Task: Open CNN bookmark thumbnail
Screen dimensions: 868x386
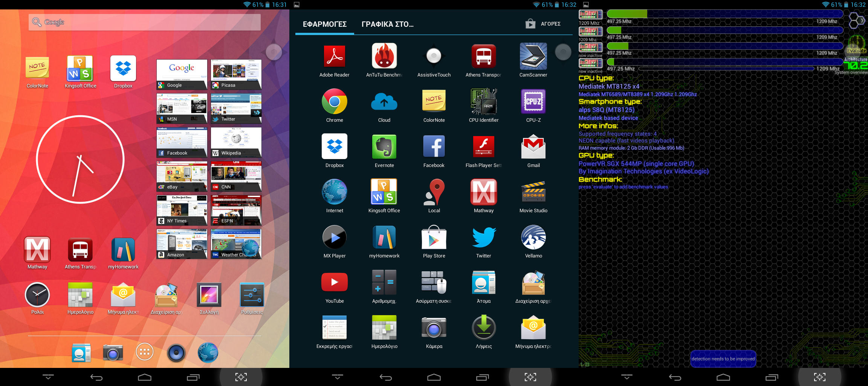Action: [236, 176]
